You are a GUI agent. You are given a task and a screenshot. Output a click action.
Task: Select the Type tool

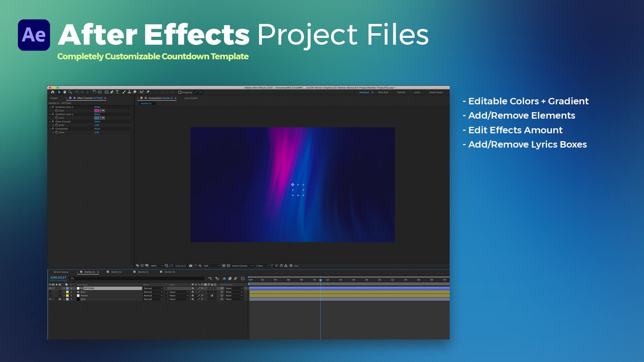pyautogui.click(x=117, y=92)
